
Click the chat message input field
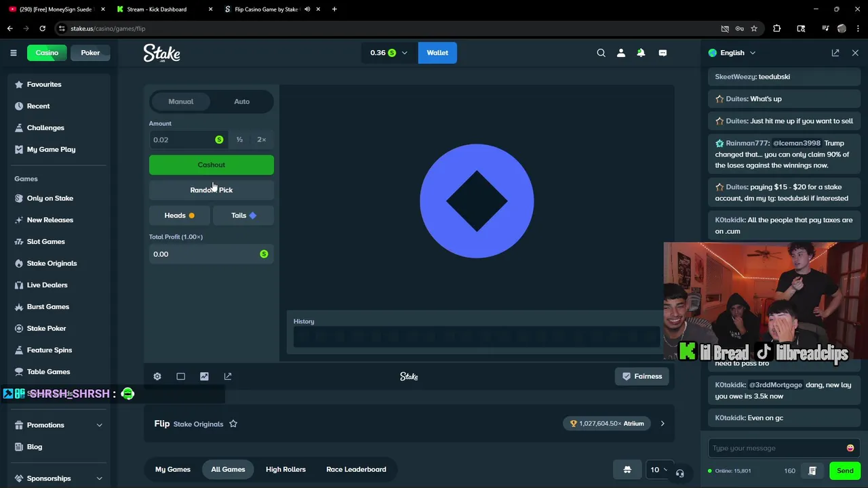pyautogui.click(x=776, y=448)
